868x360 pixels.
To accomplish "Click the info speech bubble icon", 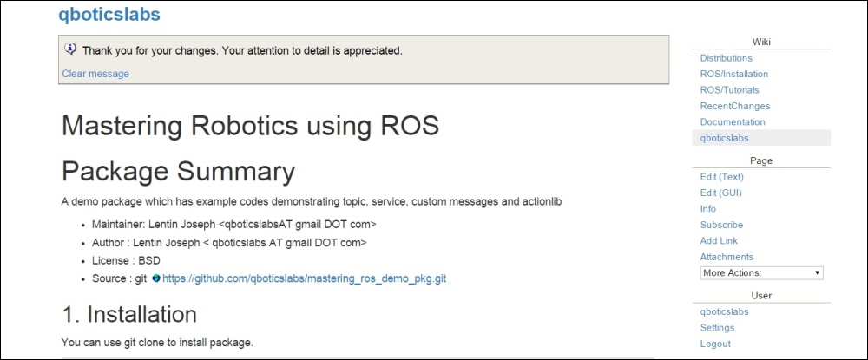I will 69,48.
